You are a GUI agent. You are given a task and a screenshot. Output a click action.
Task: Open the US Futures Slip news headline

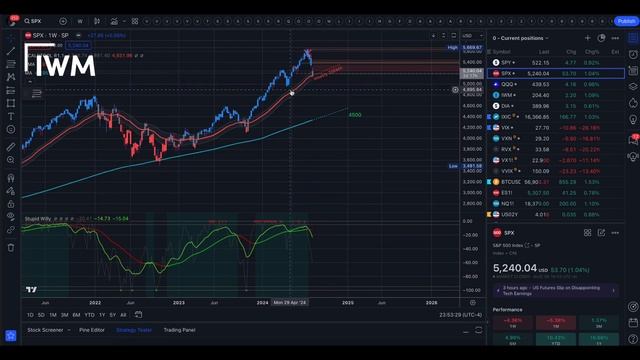point(556,291)
